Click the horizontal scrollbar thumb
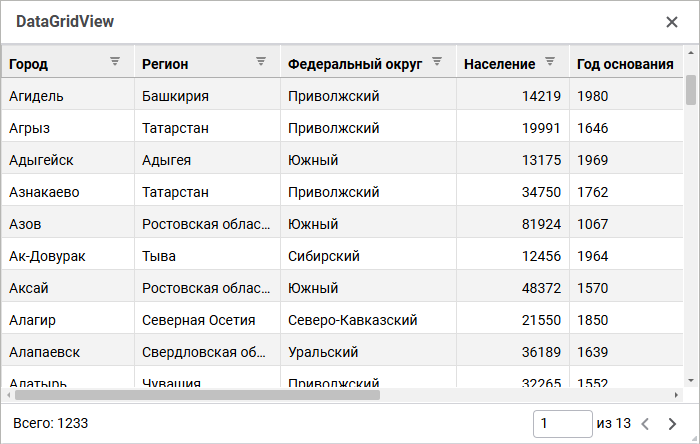 197,395
